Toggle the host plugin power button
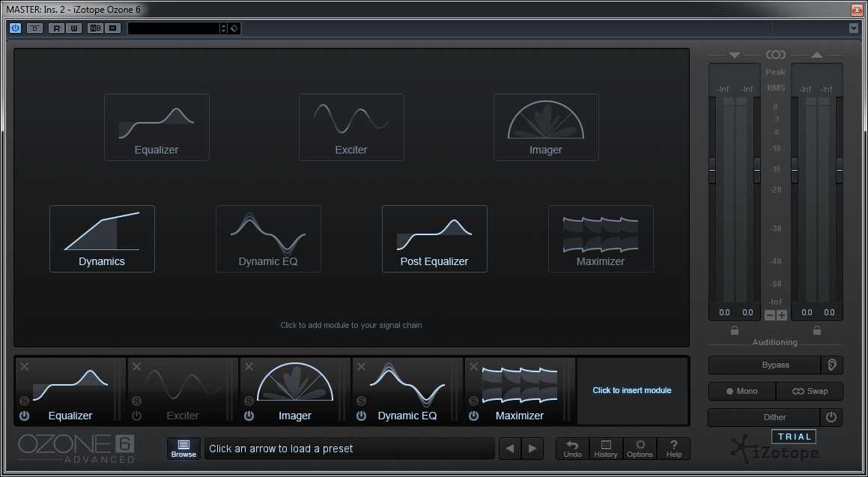This screenshot has height=477, width=868. [x=16, y=28]
